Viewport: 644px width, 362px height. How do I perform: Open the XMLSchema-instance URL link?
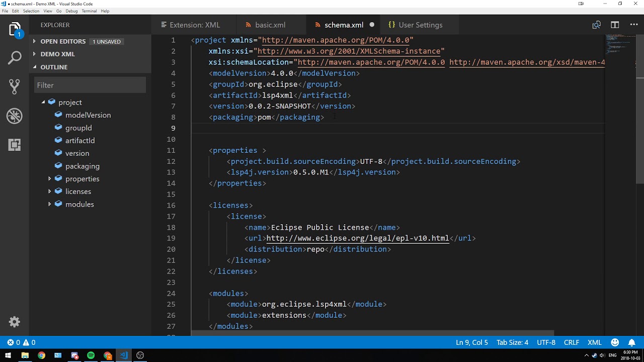(349, 51)
